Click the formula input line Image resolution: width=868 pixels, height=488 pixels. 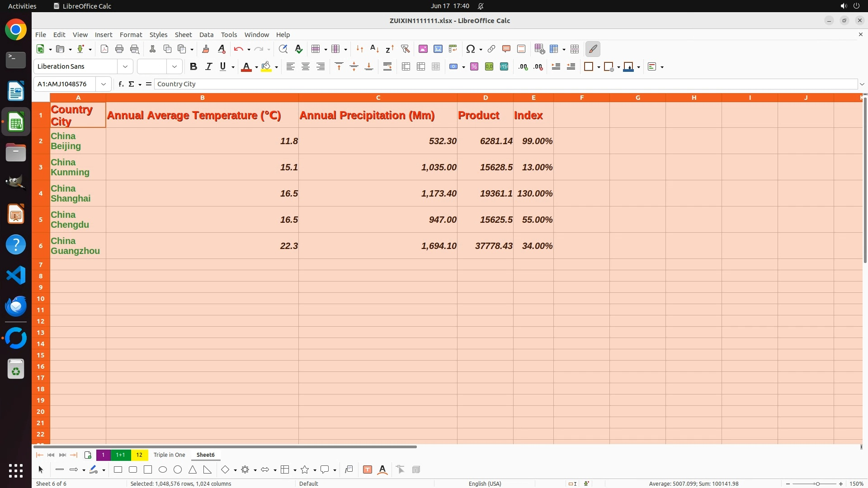pos(497,84)
